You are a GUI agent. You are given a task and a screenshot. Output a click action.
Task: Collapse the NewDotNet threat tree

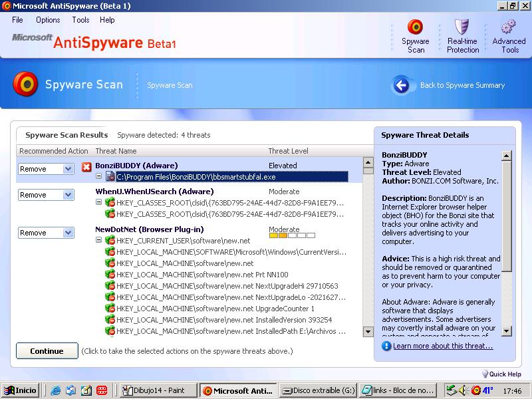pos(98,240)
